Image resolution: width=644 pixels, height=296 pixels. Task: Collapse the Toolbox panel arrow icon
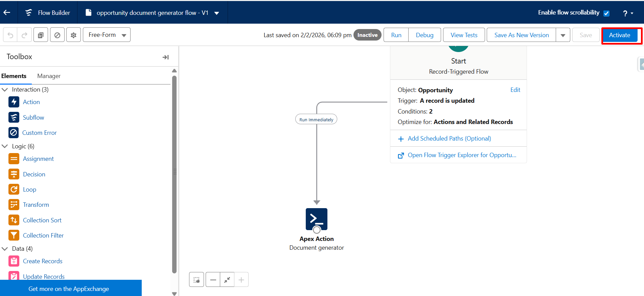coord(165,57)
